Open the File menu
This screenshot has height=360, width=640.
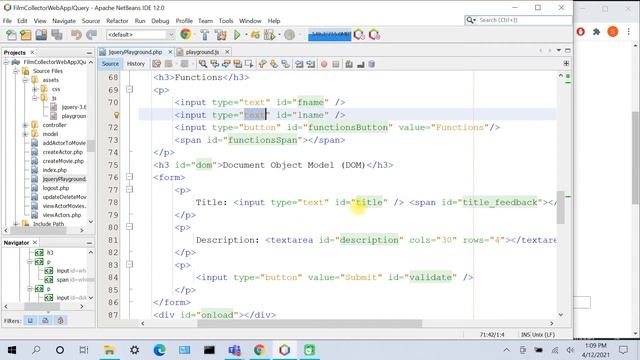point(7,20)
